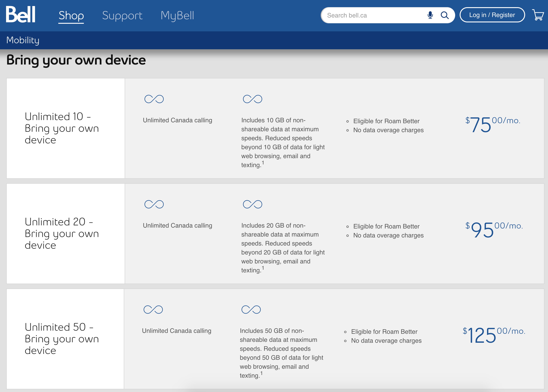
Task: Click infinity icon above 20 GB data
Action: 252,204
